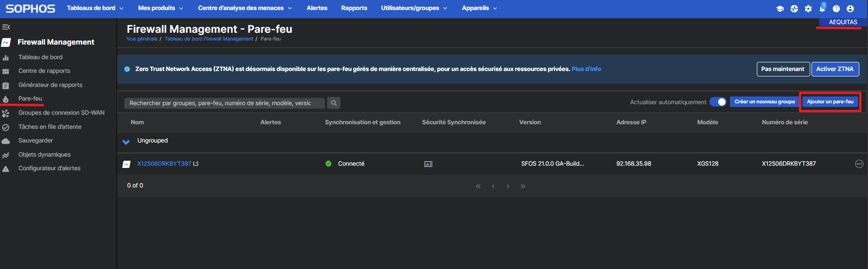This screenshot has width=868, height=269.
Task: Open Centre d'analyse des menaces dropdown
Action: coord(245,8)
